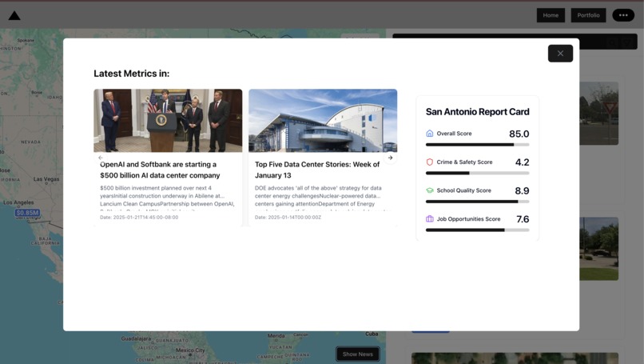Click the 8.9 school quality value
The image size is (644, 364).
[522, 190]
